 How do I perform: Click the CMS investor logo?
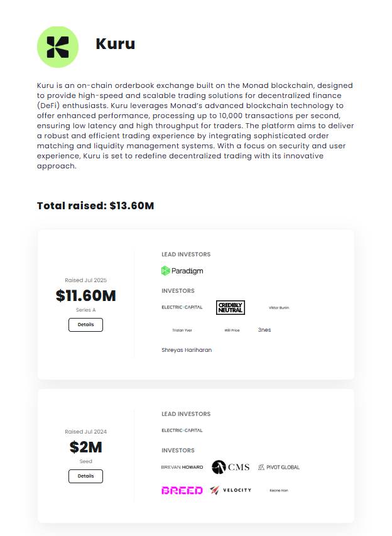pyautogui.click(x=231, y=467)
